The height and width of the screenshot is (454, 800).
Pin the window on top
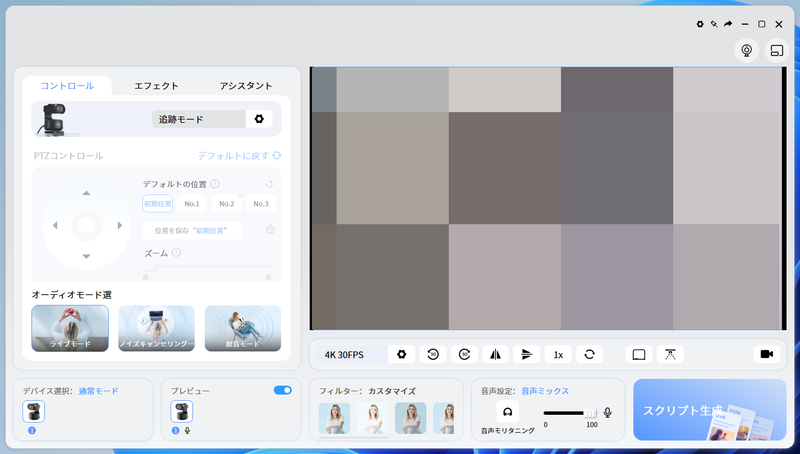pyautogui.click(x=714, y=24)
